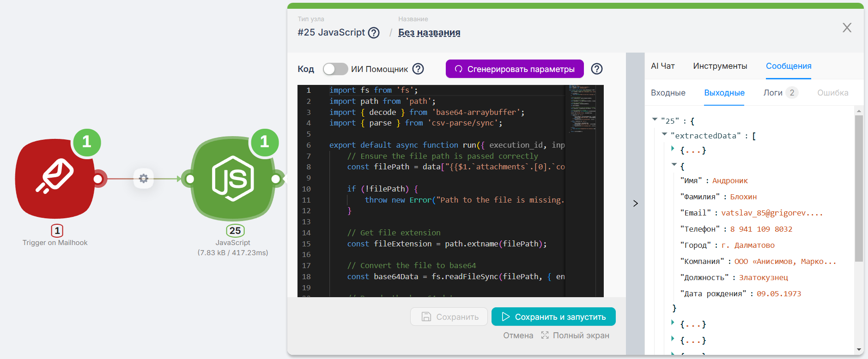The height and width of the screenshot is (359, 868).
Task: Click the Trigger on Mailhook label
Action: point(55,243)
